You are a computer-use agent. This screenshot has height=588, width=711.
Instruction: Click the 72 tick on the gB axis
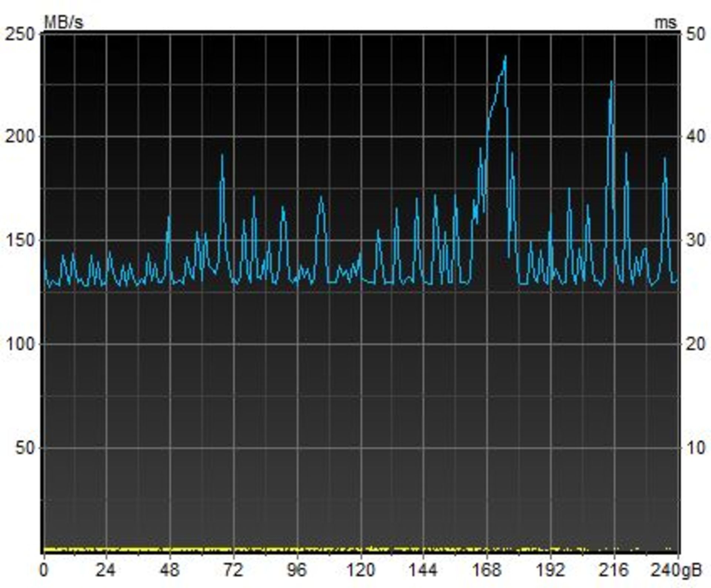(234, 570)
